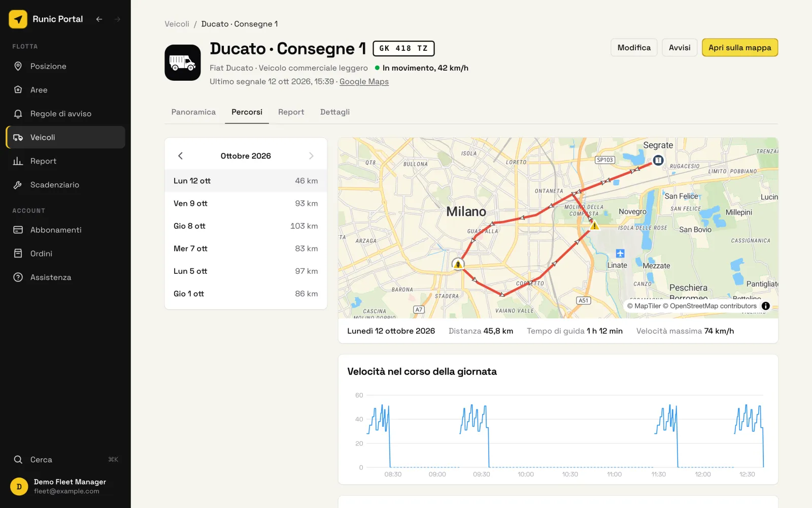Open Abbonamenti in account section
The width and height of the screenshot is (812, 508).
point(65,230)
